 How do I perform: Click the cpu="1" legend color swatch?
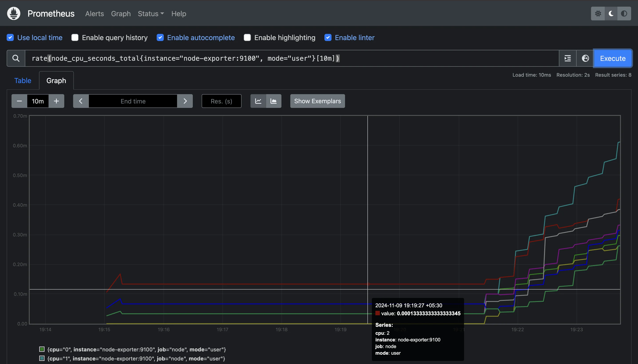click(42, 358)
